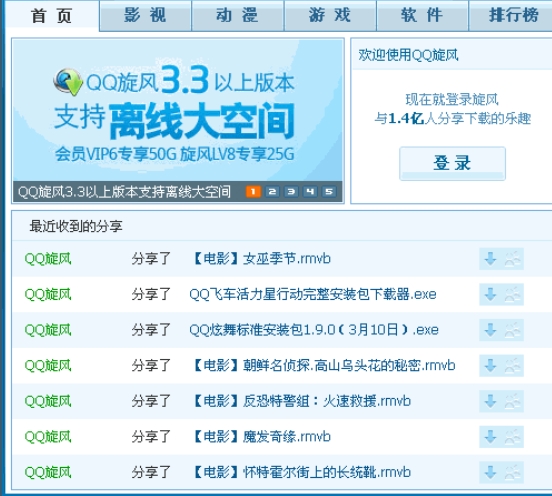Show banner slide 3

coord(291,192)
